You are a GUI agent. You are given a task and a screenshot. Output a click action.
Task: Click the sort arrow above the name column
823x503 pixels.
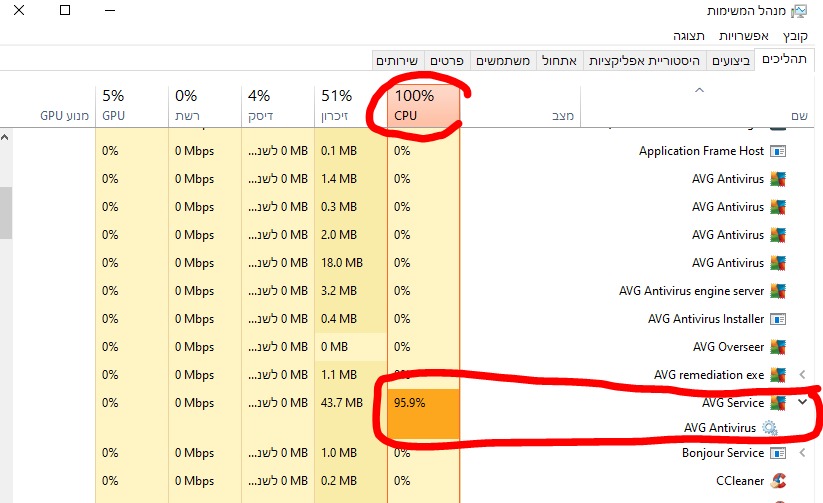[x=699, y=90]
